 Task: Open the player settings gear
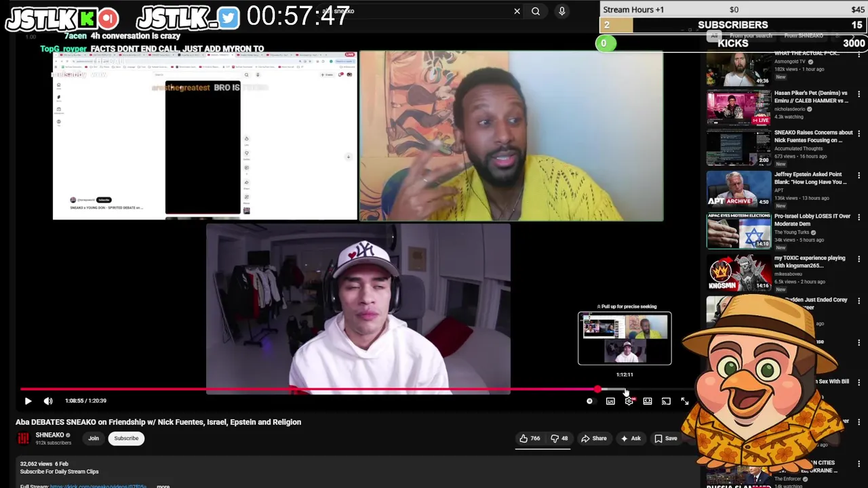[x=629, y=401]
